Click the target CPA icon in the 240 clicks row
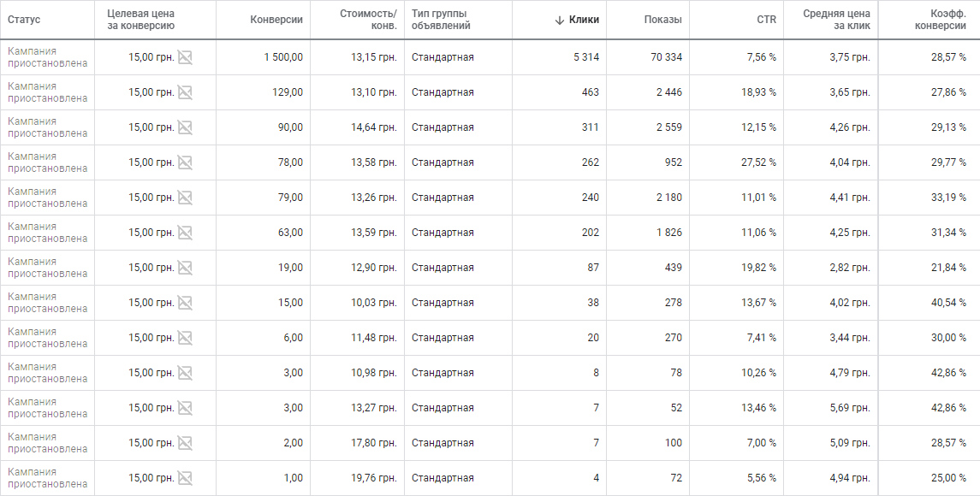The height and width of the screenshot is (496, 980). [185, 198]
